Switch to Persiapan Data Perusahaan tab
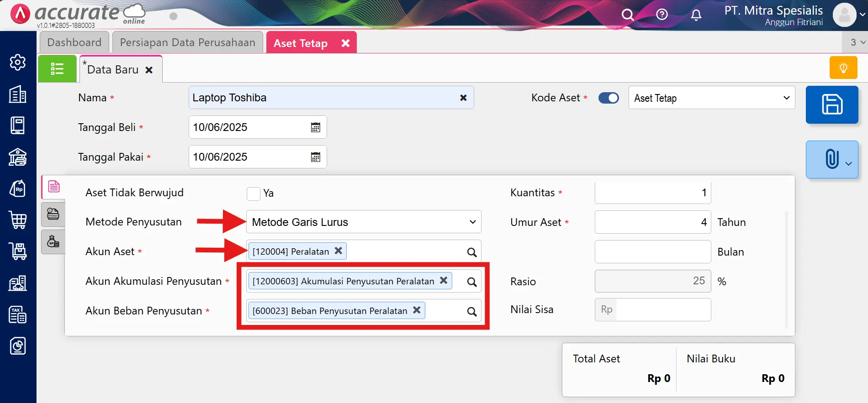This screenshot has width=868, height=403. tap(187, 42)
